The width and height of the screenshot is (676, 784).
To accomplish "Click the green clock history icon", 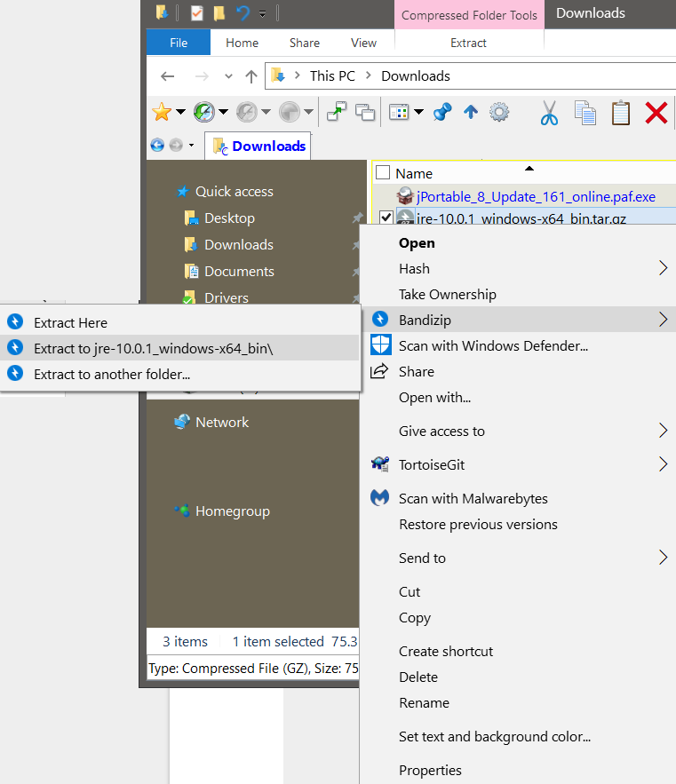I will (x=204, y=112).
